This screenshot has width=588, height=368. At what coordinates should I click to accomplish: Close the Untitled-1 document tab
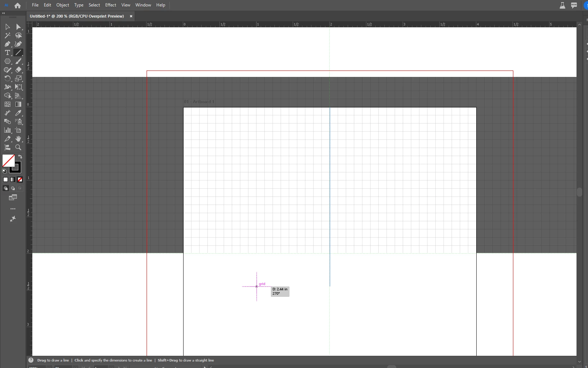[x=131, y=16]
